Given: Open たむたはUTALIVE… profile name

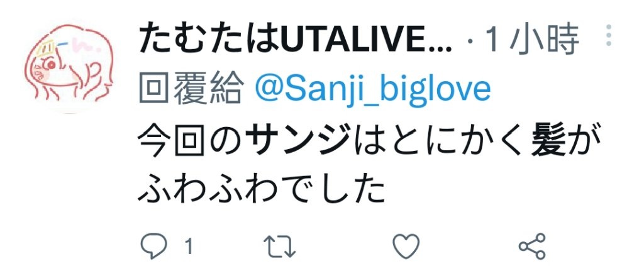Looking at the screenshot, I should (296, 40).
